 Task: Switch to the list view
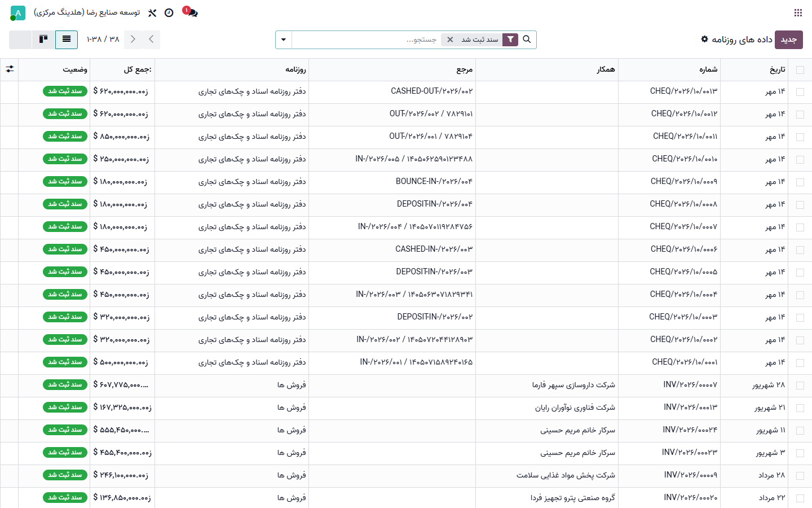(x=67, y=40)
